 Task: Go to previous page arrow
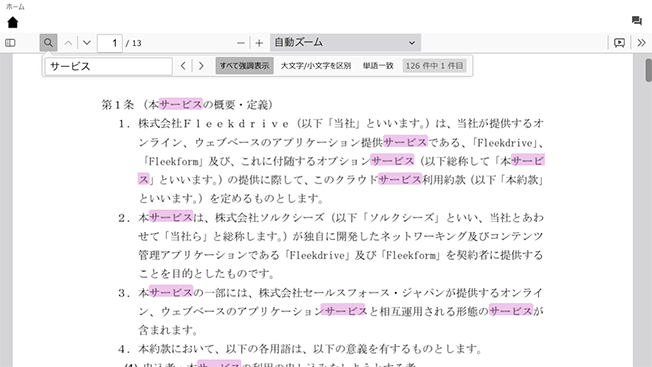pos(68,43)
